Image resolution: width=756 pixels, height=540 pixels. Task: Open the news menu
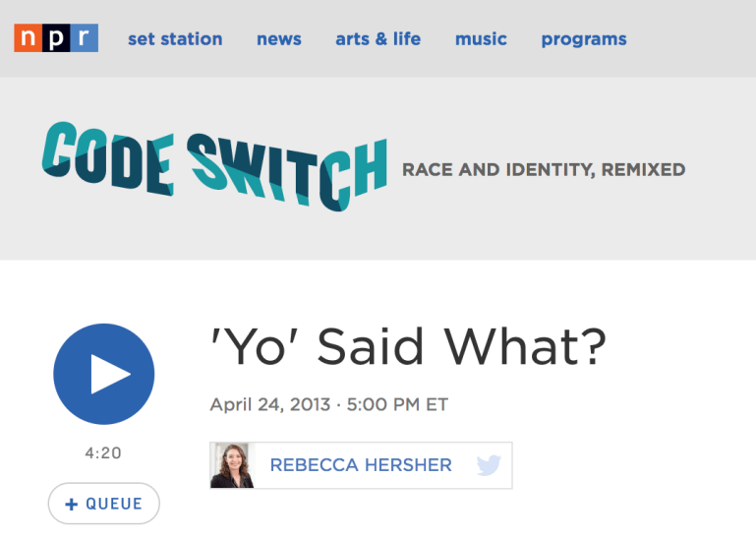(x=278, y=39)
